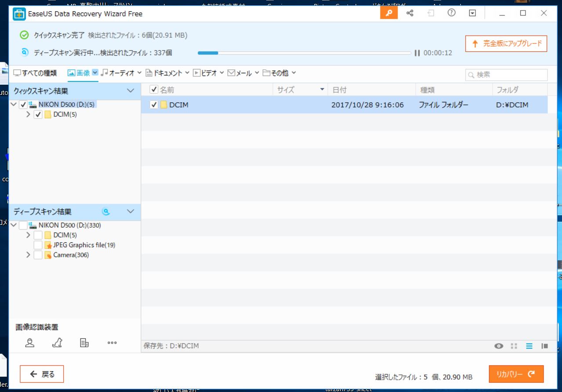This screenshot has height=392, width=562.
Task: Check DCIM(5) checkbox under deep scan
Action: coord(38,235)
